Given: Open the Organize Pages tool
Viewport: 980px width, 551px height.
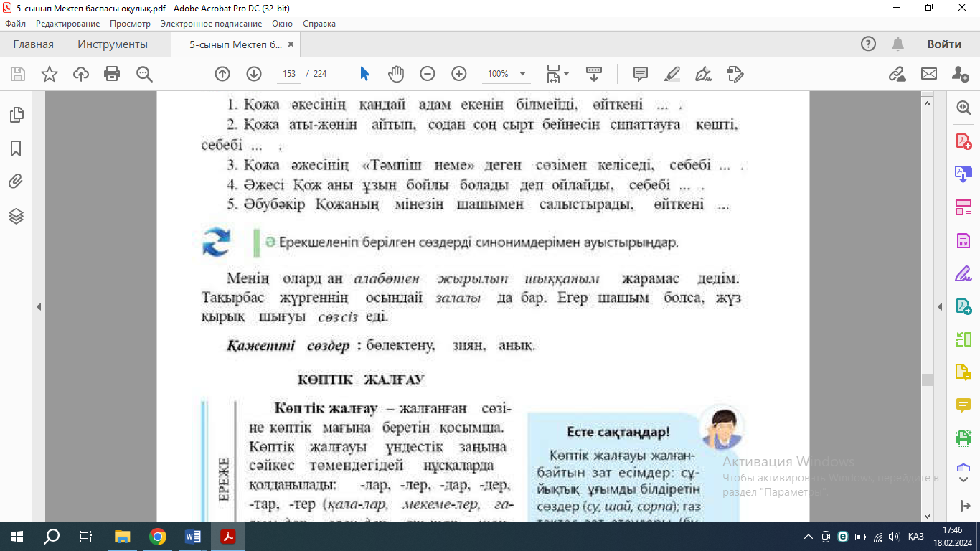Looking at the screenshot, I should [x=963, y=207].
